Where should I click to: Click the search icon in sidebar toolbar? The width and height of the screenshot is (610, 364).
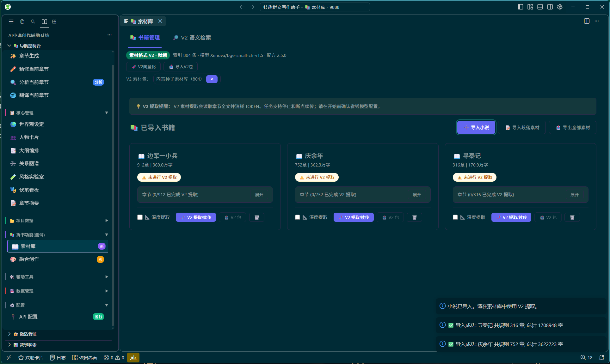[33, 21]
